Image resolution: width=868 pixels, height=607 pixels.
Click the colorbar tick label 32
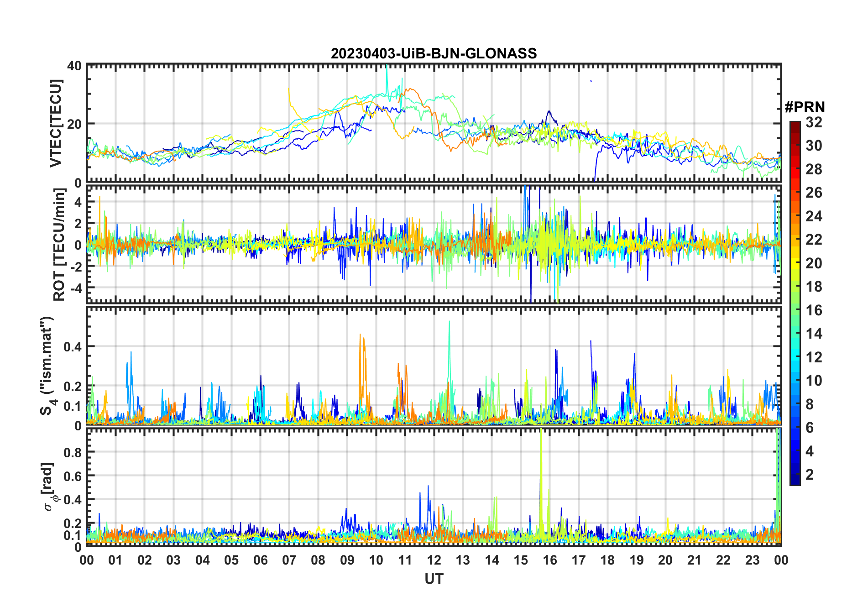[814, 122]
